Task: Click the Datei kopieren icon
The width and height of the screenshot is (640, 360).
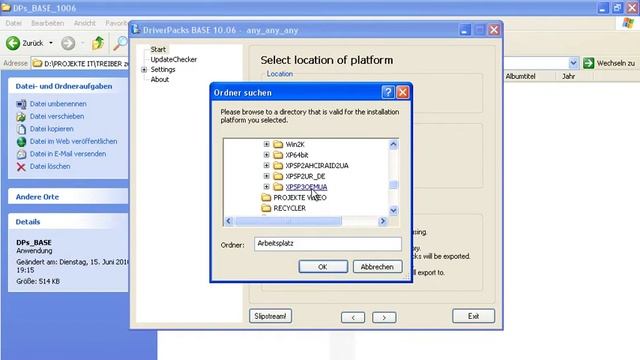Action: (21, 129)
